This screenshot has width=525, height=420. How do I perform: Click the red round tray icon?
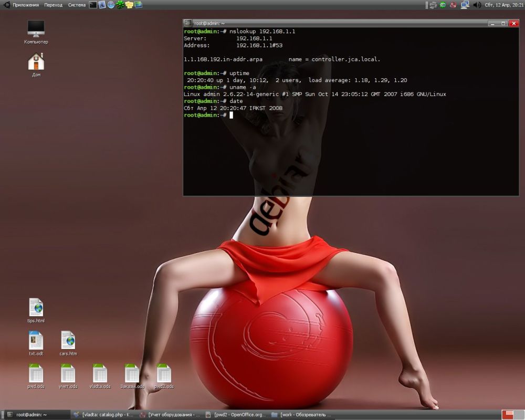453,5
